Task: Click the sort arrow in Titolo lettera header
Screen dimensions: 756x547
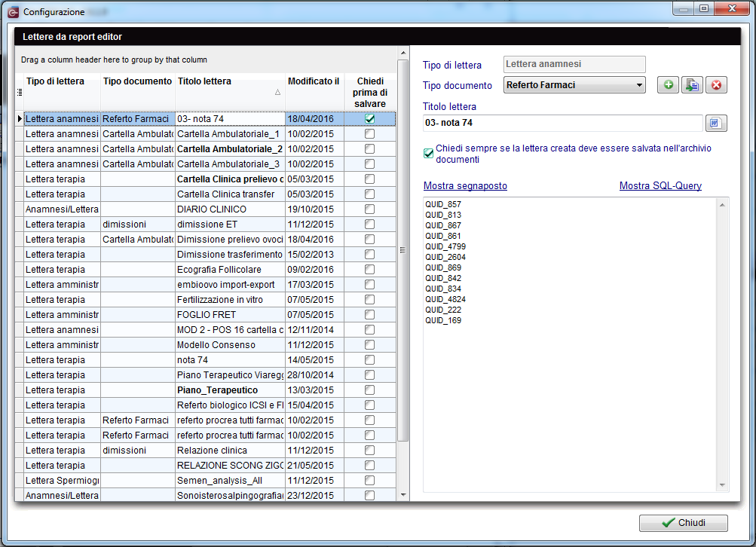Action: click(277, 92)
